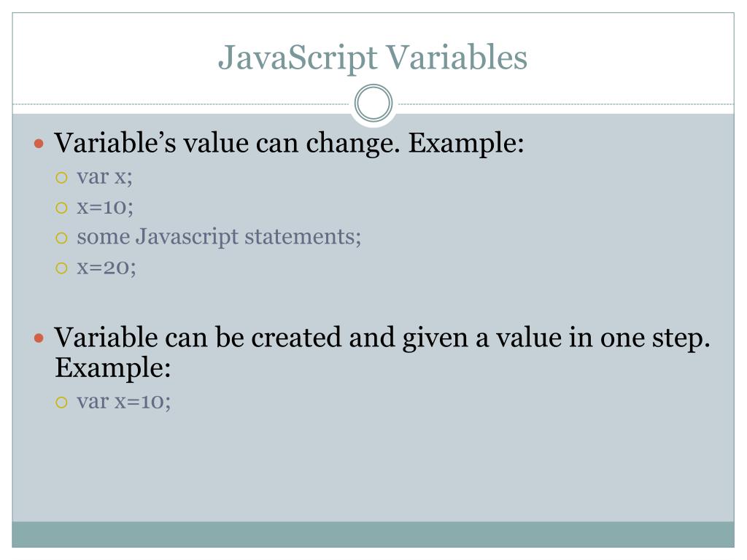Image resolution: width=747 pixels, height=560 pixels.
Task: Click the hollow bullet before "x=10;"
Action: coord(61,208)
